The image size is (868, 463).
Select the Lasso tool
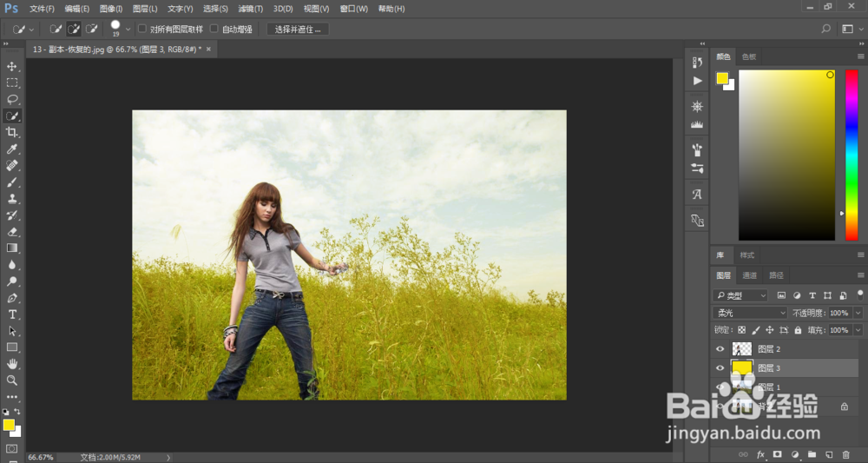pos(11,99)
